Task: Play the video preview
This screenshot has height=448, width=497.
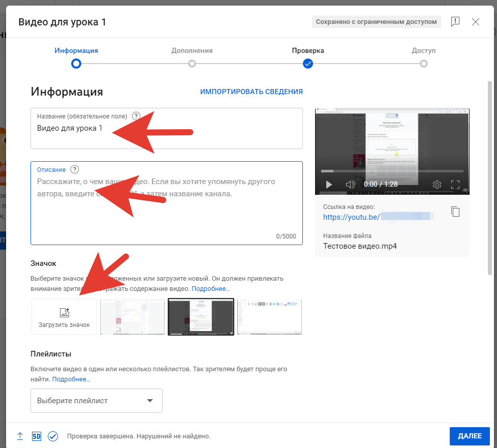Action: tap(329, 185)
